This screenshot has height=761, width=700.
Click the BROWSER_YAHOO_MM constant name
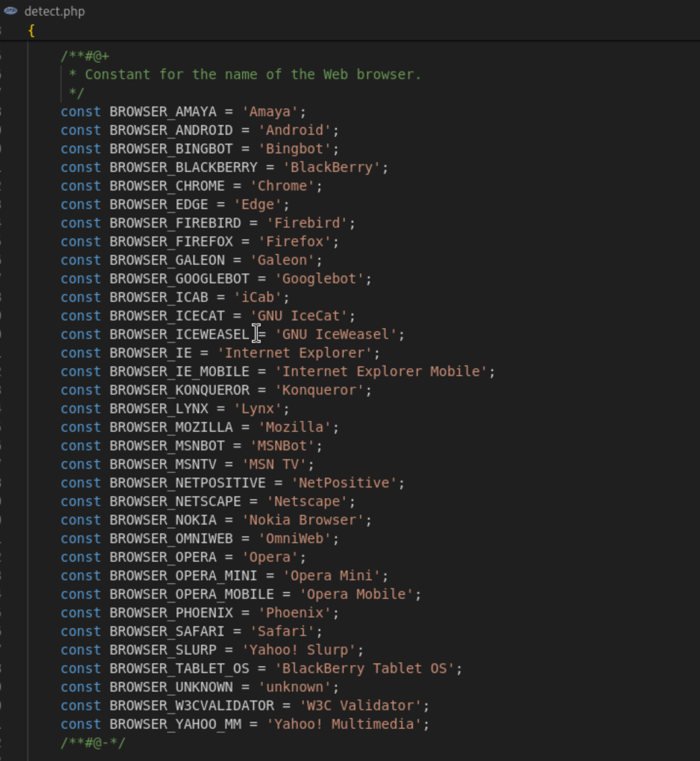point(175,724)
